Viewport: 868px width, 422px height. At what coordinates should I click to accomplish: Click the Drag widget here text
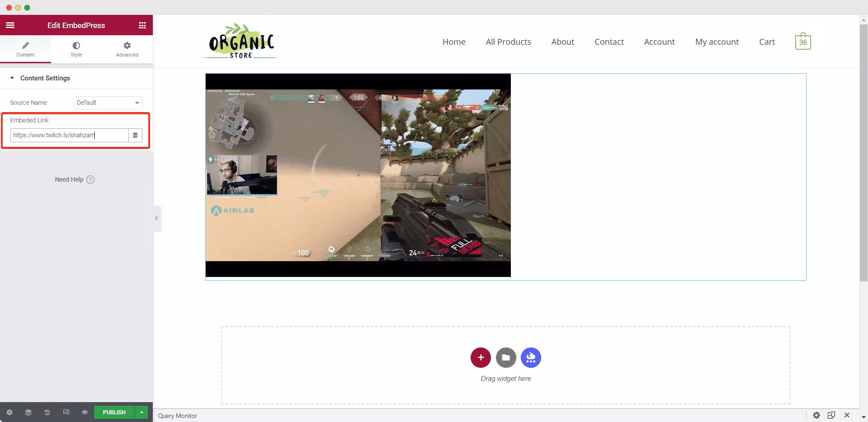click(506, 379)
